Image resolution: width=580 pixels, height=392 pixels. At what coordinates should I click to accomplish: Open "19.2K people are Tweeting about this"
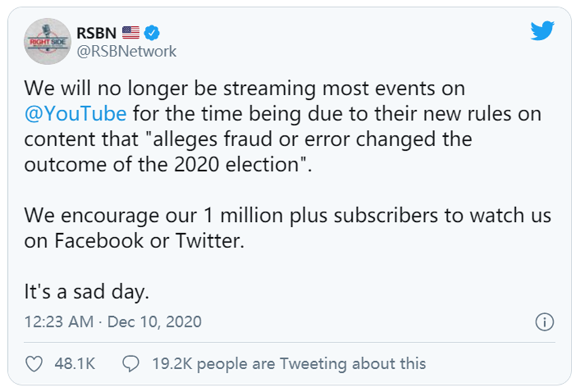coord(289,364)
